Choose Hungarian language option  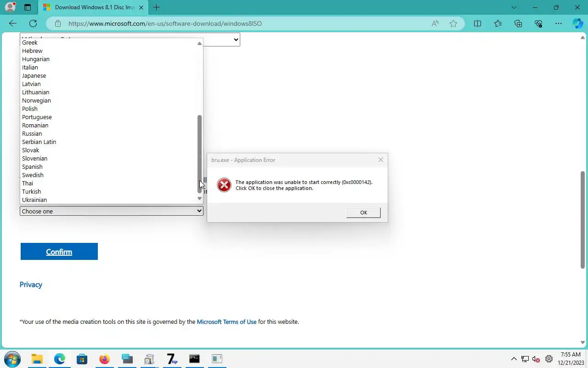(x=109, y=59)
